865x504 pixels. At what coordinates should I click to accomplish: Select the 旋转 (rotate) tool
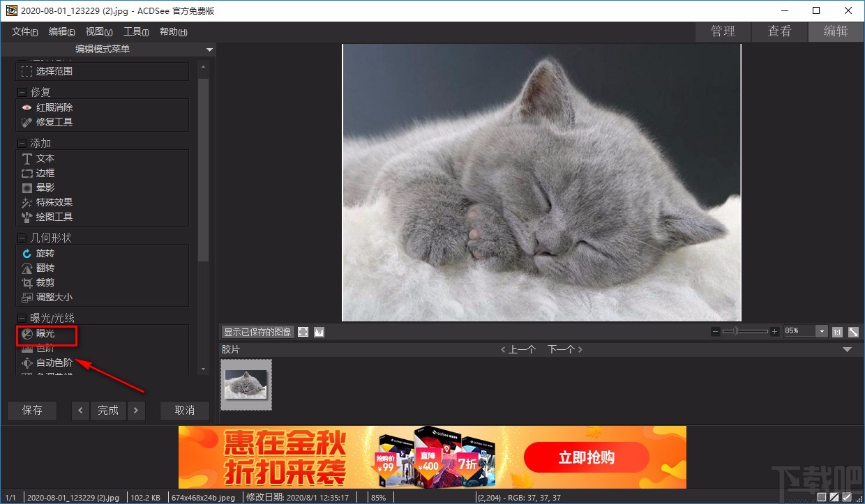(x=43, y=253)
